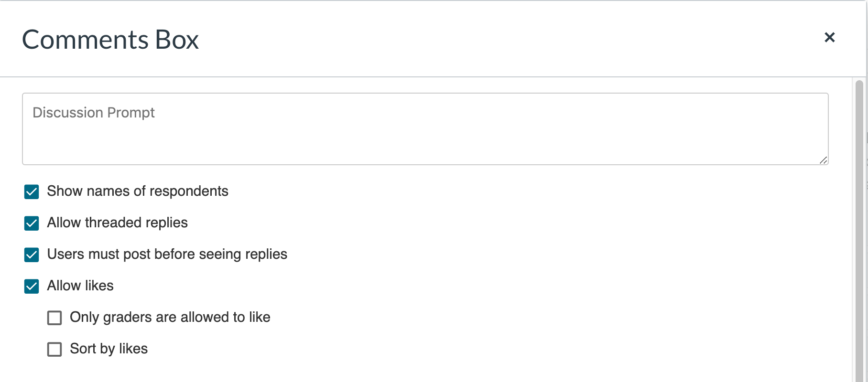This screenshot has height=382, width=868.
Task: Click the 'Allow threaded replies' label text
Action: pyautogui.click(x=117, y=223)
